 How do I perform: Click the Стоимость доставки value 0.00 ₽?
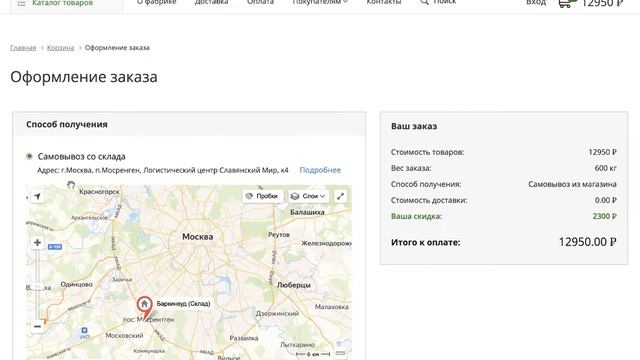point(606,200)
